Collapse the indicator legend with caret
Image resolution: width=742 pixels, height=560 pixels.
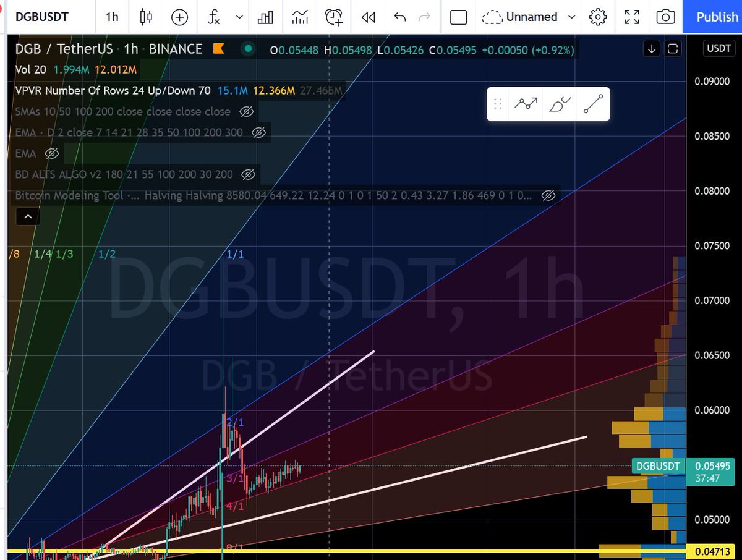coord(27,216)
